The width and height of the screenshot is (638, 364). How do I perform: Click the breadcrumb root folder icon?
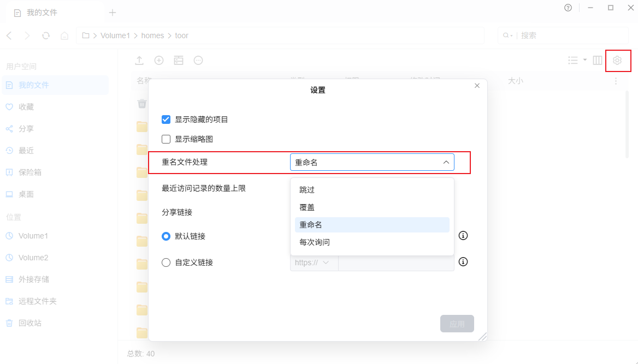(x=85, y=36)
